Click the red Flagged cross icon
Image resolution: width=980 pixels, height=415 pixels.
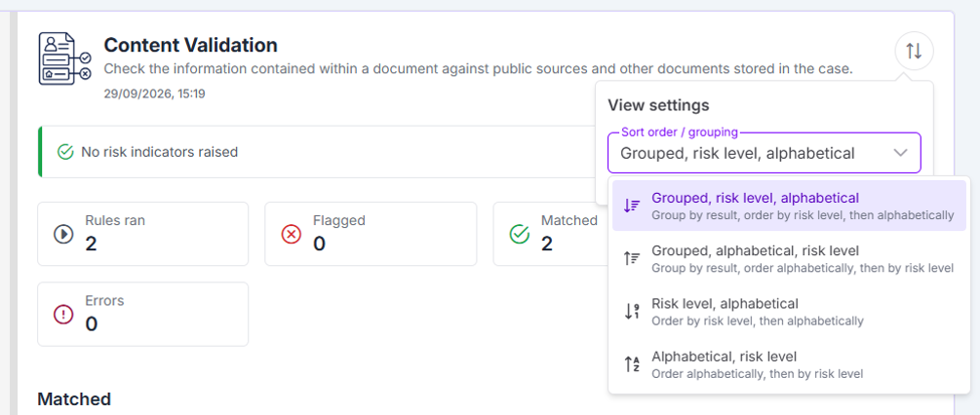coord(292,235)
